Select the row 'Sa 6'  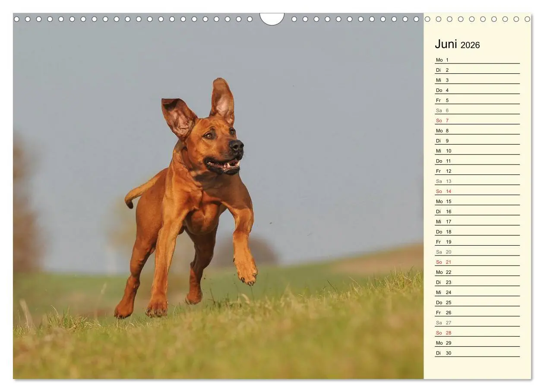(477, 110)
